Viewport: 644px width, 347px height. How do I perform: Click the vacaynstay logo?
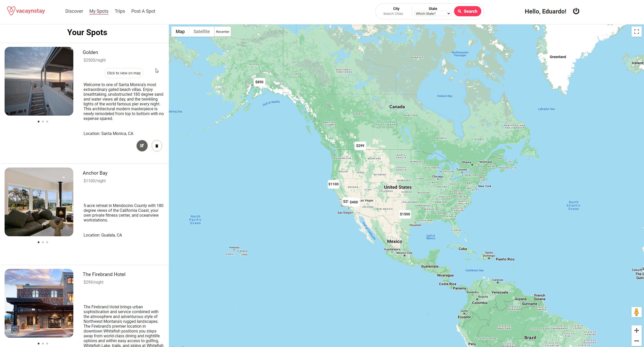tap(26, 11)
